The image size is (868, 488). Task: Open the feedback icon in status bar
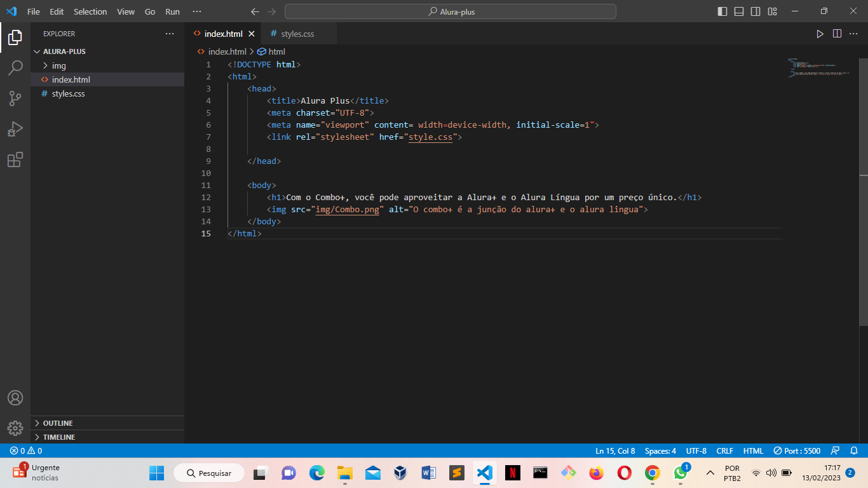tap(836, 451)
